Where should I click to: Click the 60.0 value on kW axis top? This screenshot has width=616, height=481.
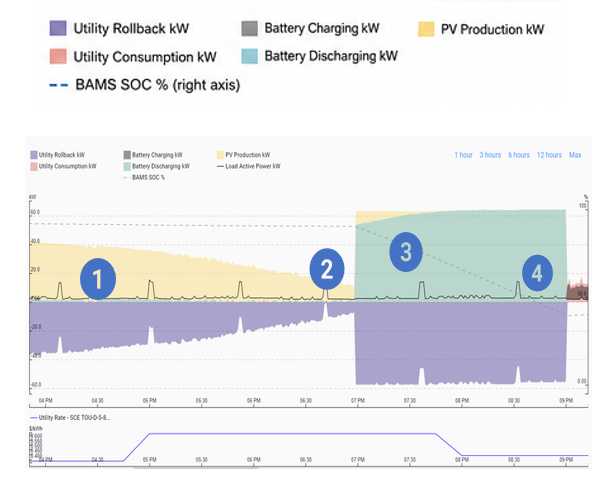pyautogui.click(x=35, y=213)
